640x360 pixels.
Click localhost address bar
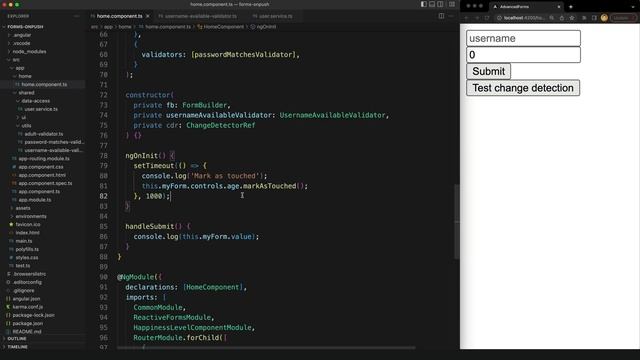tap(524, 18)
